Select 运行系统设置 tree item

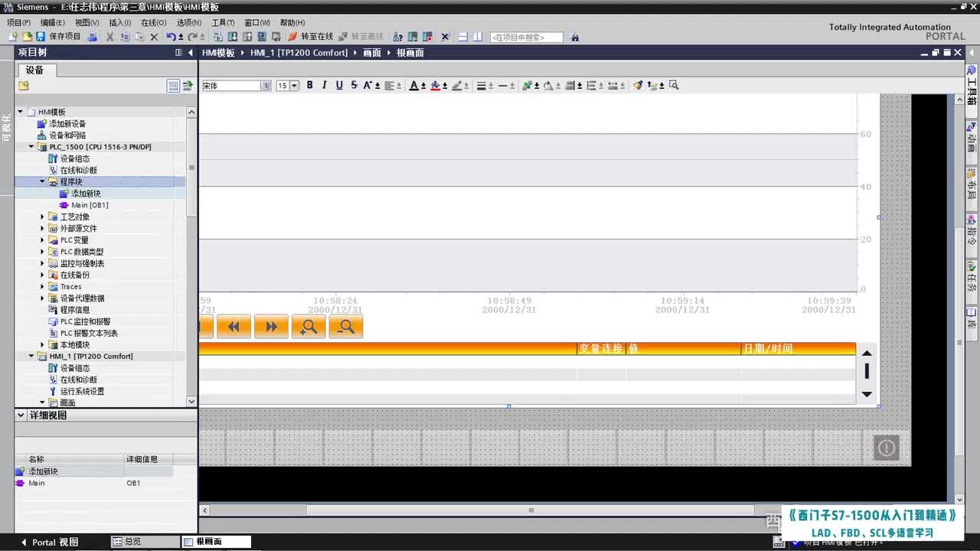pyautogui.click(x=82, y=391)
